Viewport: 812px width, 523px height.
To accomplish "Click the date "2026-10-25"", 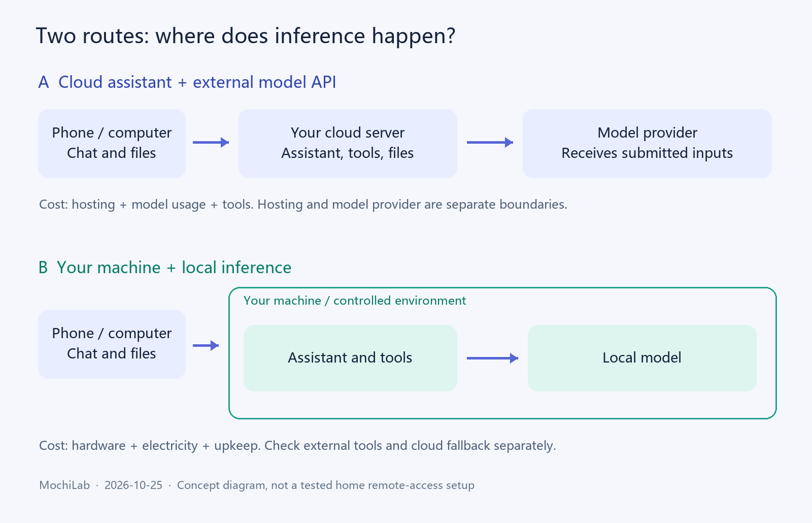I will tap(133, 485).
